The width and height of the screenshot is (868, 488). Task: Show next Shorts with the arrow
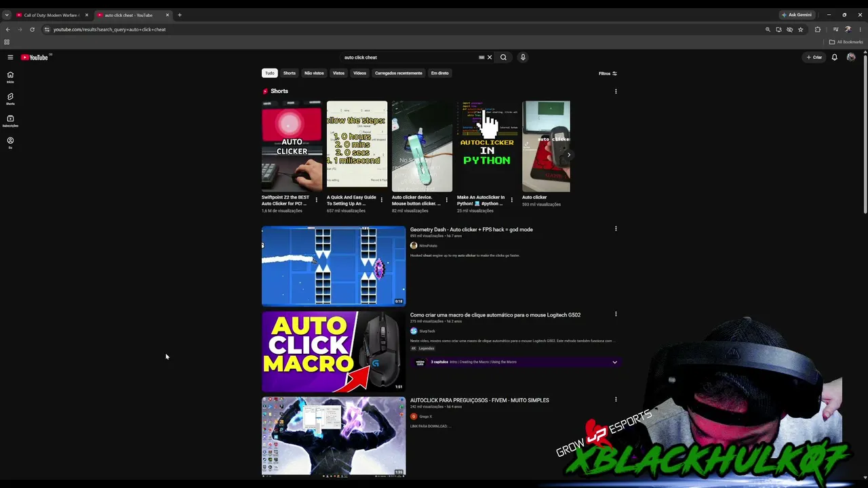[569, 155]
